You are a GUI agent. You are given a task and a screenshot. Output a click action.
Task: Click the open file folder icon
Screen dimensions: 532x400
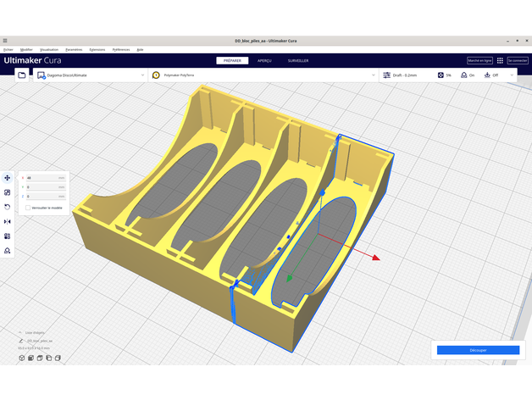coord(22,75)
